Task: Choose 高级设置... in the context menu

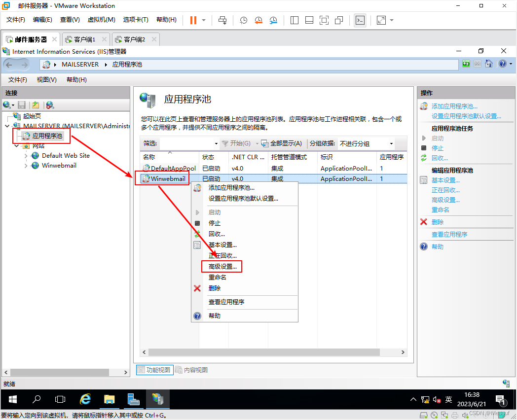Action: click(x=222, y=267)
